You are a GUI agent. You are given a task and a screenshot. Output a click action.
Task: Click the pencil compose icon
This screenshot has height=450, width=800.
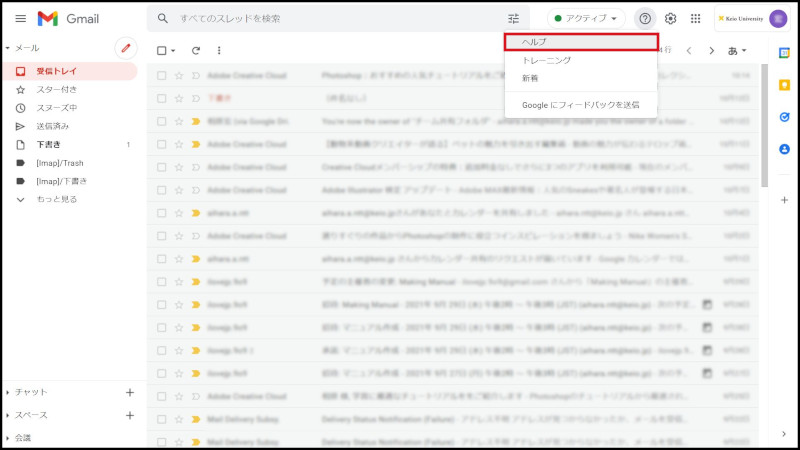[x=125, y=47]
